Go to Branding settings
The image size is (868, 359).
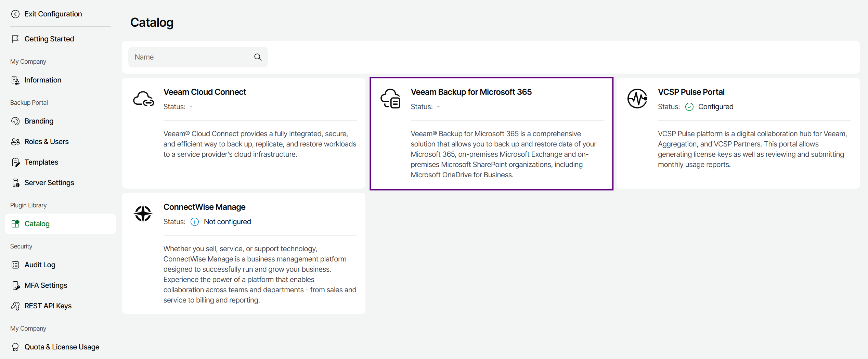pyautogui.click(x=39, y=121)
